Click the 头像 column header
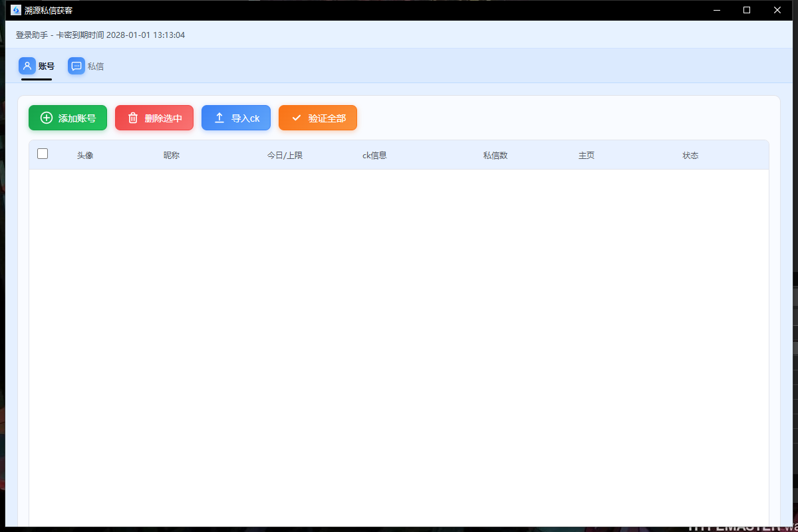 click(x=85, y=156)
